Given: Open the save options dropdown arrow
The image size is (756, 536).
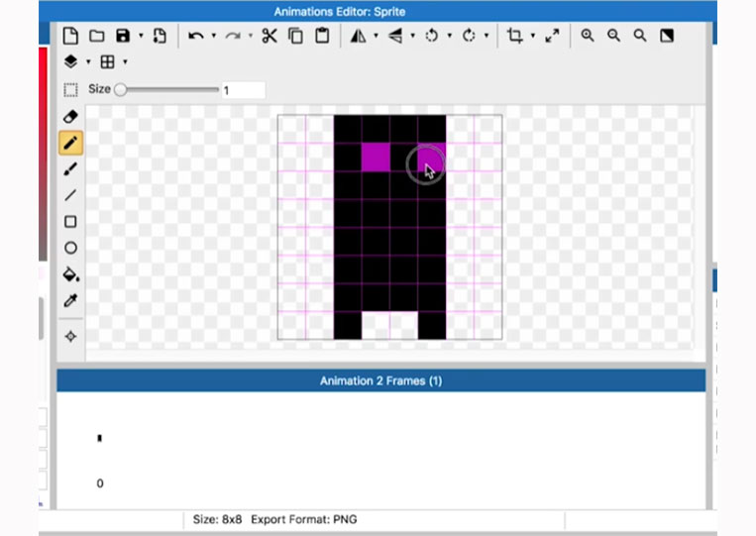Looking at the screenshot, I should [x=141, y=36].
